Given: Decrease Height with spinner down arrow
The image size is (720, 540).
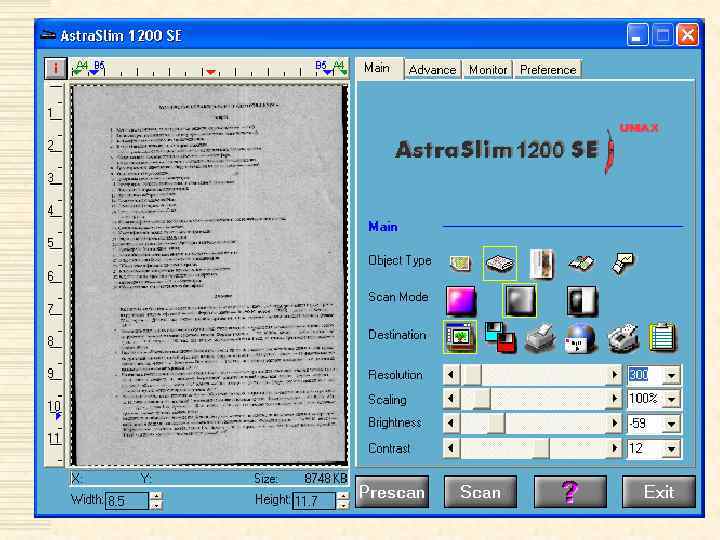Looking at the screenshot, I should pyautogui.click(x=343, y=505).
